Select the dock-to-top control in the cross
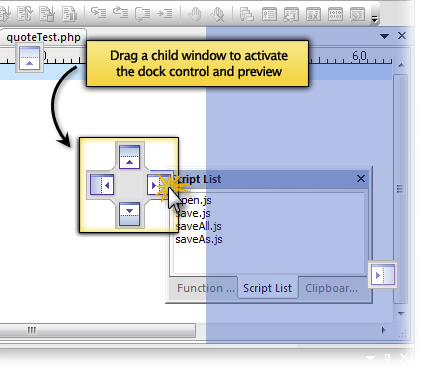 (129, 156)
